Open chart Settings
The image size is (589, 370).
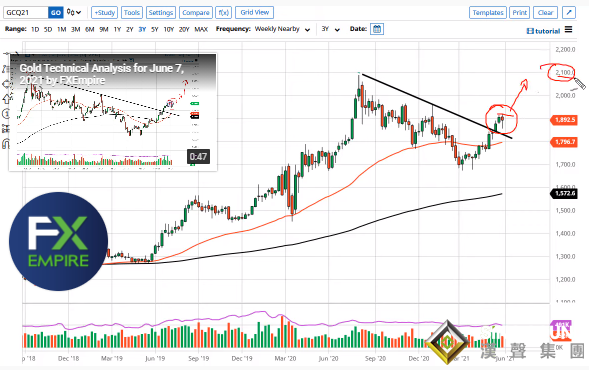point(161,12)
